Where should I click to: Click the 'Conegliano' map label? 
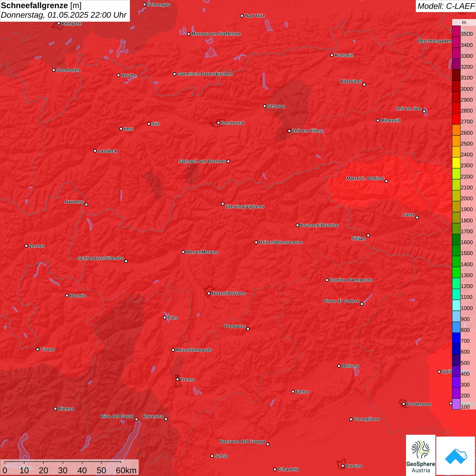click(367, 419)
